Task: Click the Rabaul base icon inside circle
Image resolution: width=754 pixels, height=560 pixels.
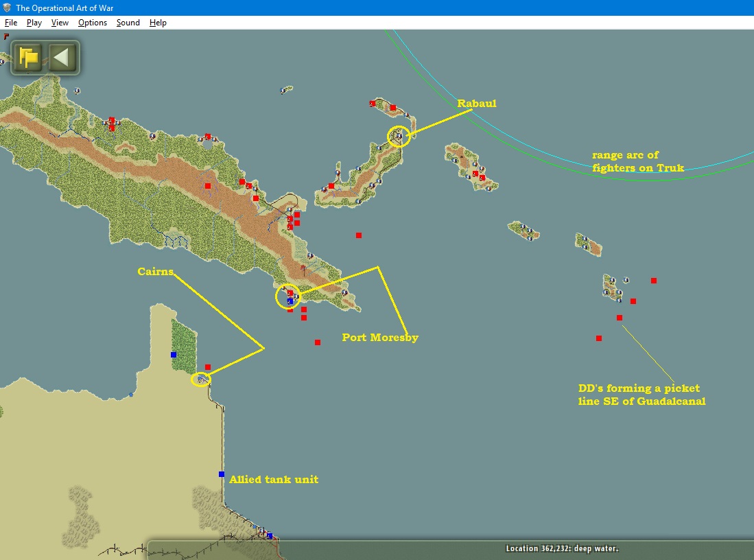Action: [398, 137]
